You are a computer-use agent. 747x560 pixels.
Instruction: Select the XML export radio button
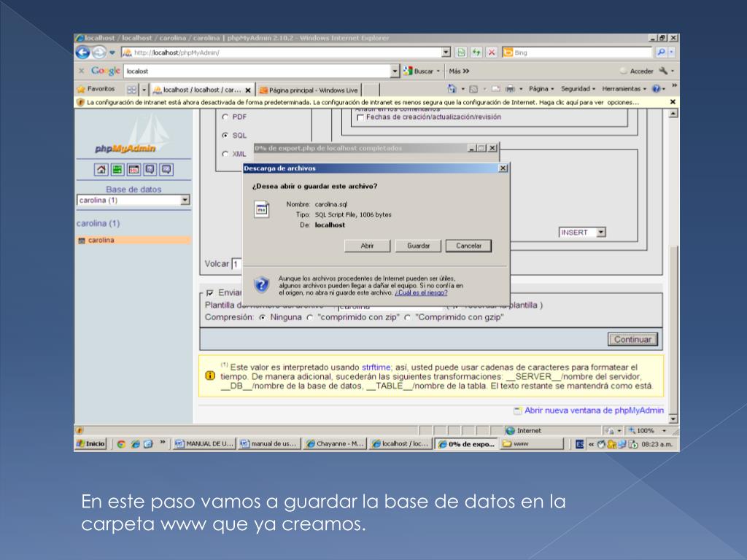pyautogui.click(x=225, y=154)
